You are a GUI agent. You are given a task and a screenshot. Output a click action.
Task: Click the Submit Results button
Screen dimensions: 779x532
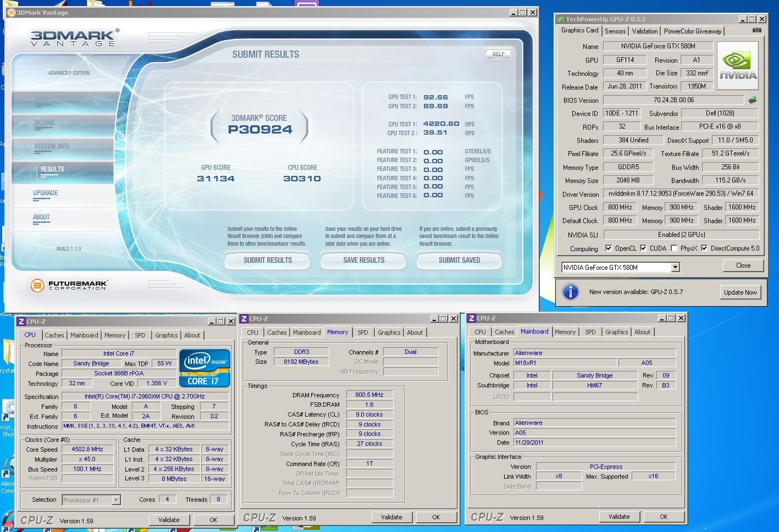[268, 260]
